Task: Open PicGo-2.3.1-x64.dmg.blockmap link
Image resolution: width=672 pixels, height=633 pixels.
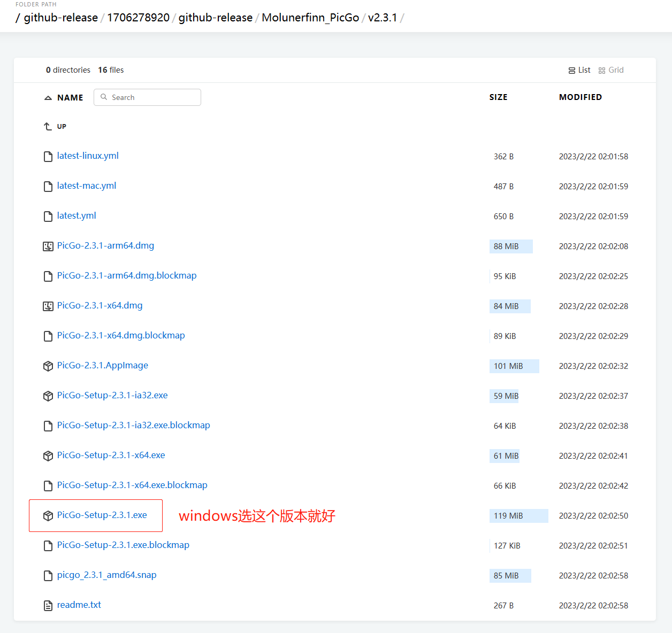Action: point(121,336)
